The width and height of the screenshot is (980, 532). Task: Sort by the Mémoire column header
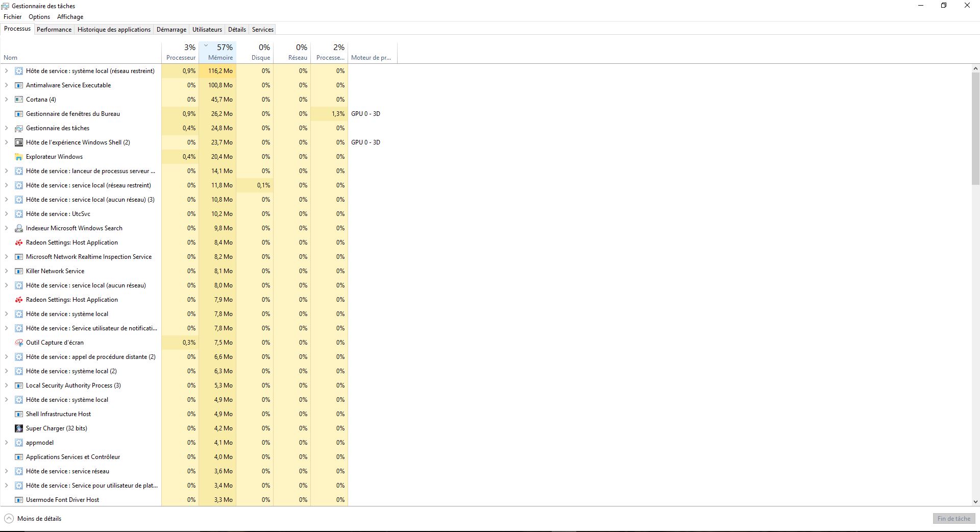point(217,53)
